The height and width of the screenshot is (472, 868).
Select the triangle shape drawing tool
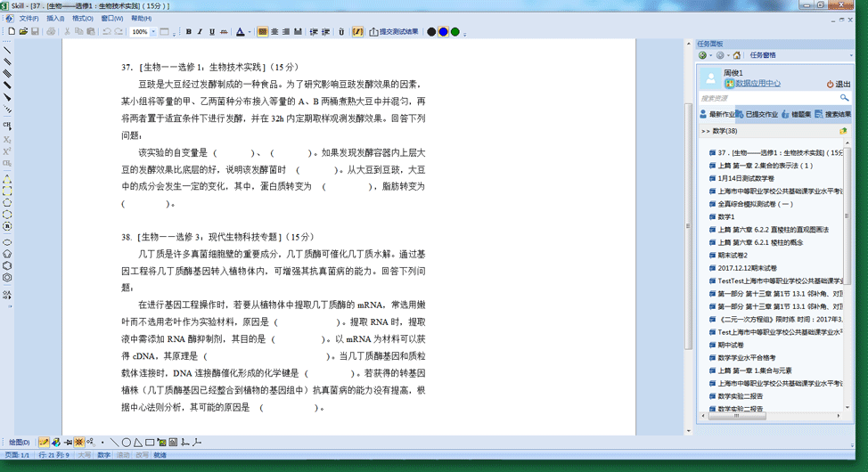[x=138, y=442]
